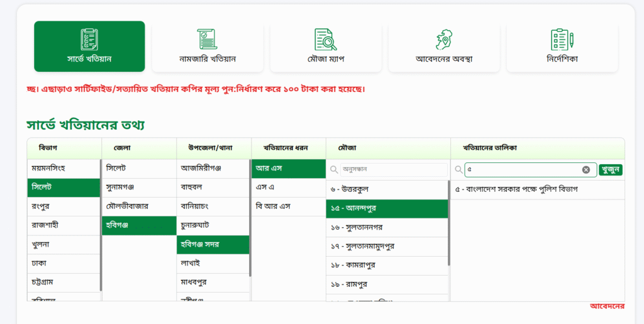The width and height of the screenshot is (644, 324).
Task: Click the খুজুন search button
Action: pos(610,170)
